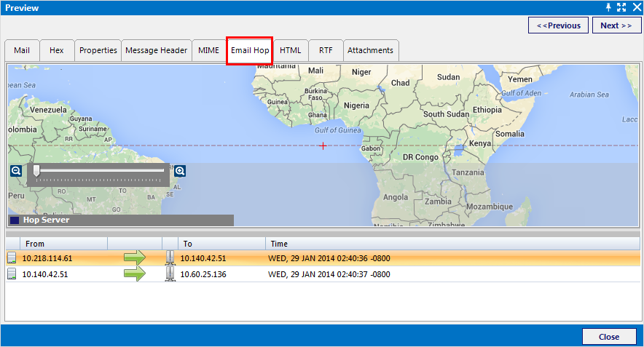
Task: Close the Preview dialog with Close button
Action: [609, 337]
